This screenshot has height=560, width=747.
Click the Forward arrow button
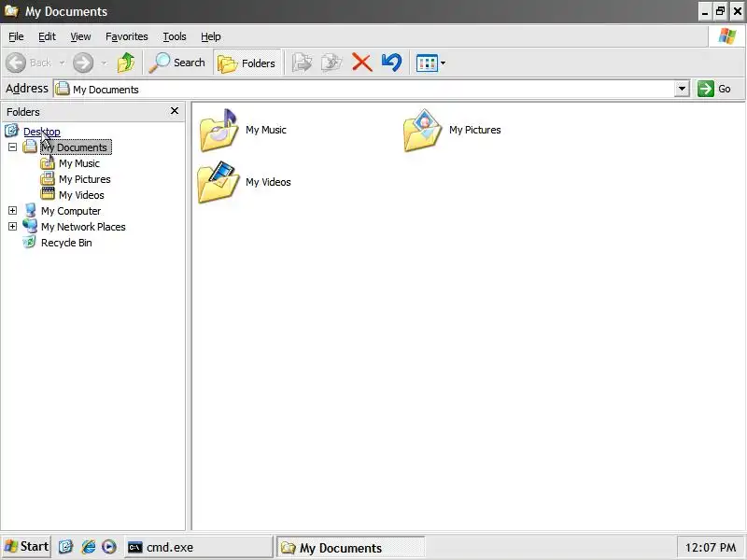click(83, 63)
